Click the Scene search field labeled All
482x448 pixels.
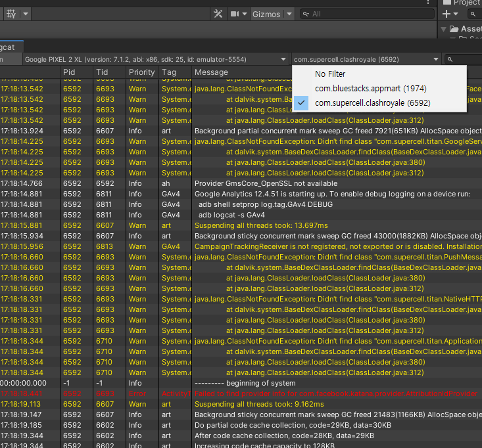tap(368, 14)
